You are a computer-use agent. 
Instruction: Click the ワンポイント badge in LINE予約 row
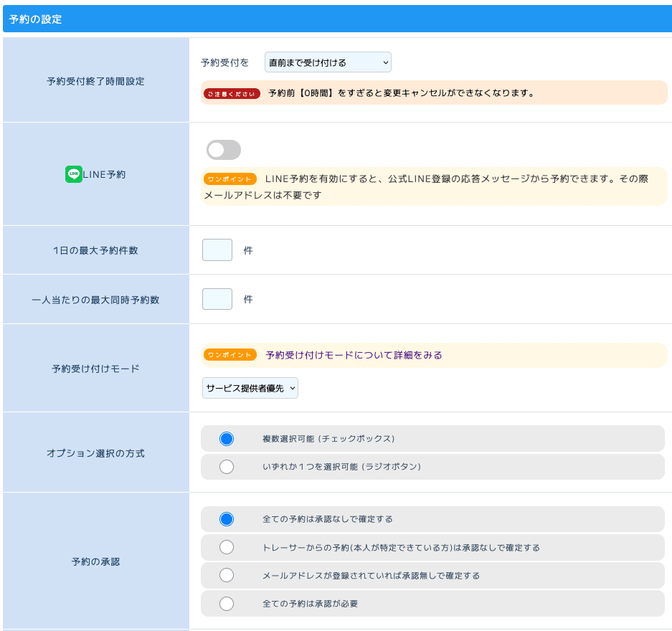click(x=229, y=179)
